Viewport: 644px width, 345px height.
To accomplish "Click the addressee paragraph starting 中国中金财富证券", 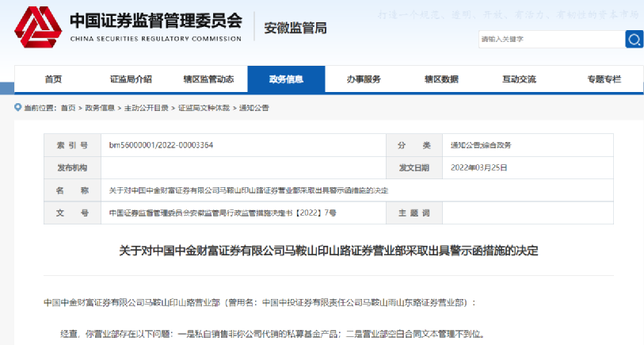I will coord(260,303).
